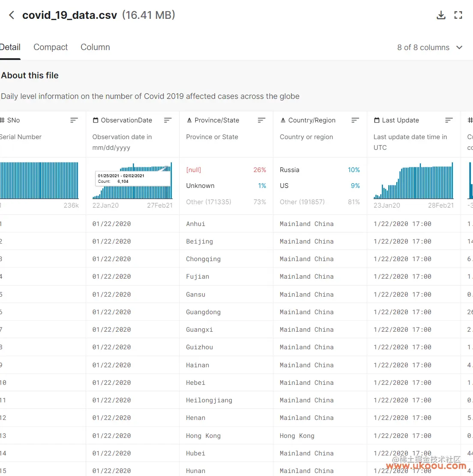473x476 pixels.
Task: Click the ObservationDate column header label
Action: pos(126,120)
